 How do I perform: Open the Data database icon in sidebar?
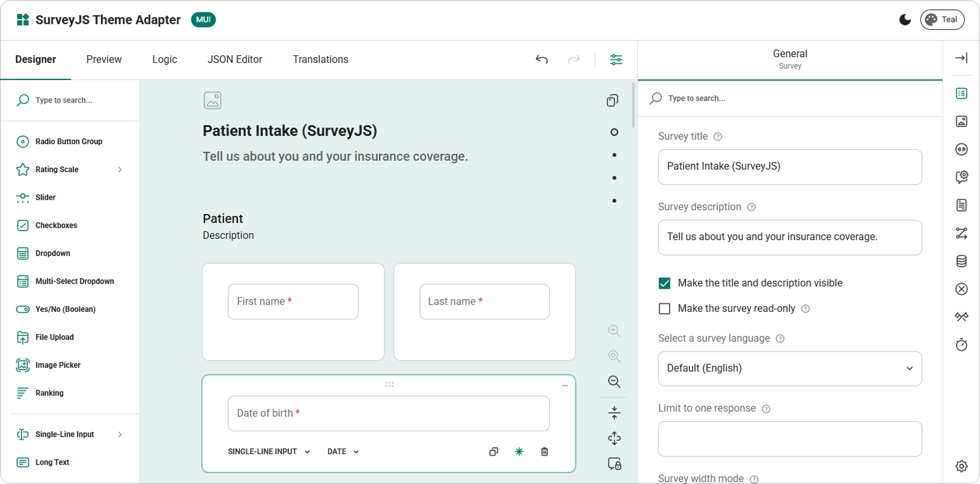[962, 261]
